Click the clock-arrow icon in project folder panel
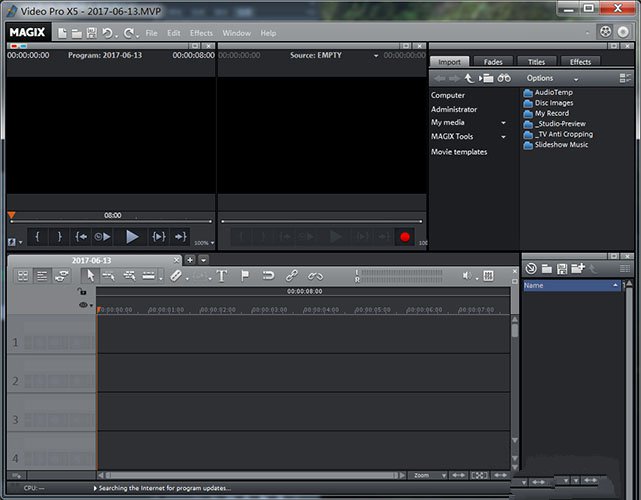Viewport: 641px width, 500px height. coord(531,269)
